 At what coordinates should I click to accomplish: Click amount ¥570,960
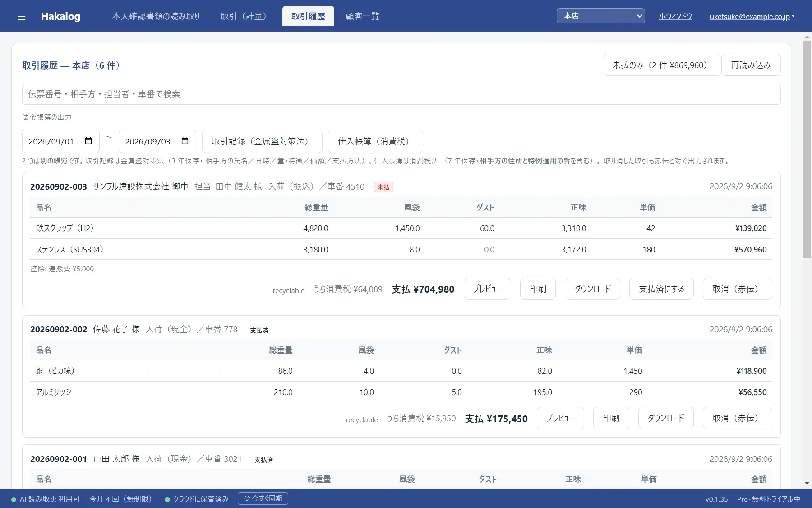(751, 249)
